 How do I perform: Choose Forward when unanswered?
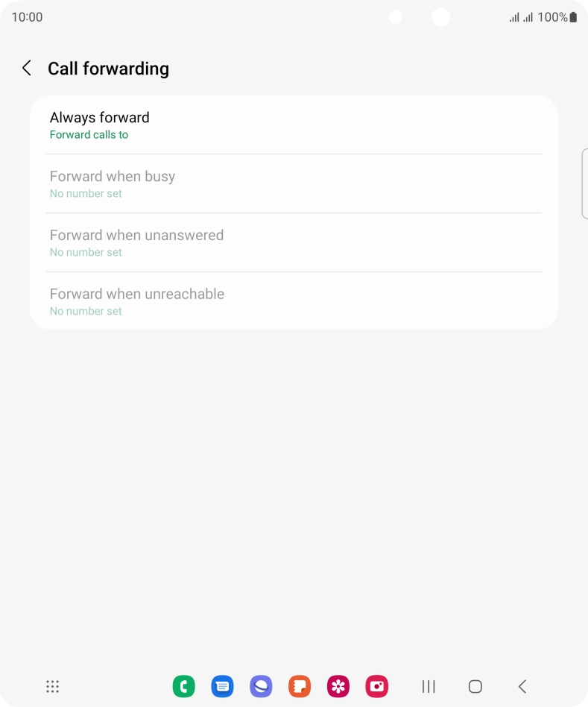coord(294,242)
